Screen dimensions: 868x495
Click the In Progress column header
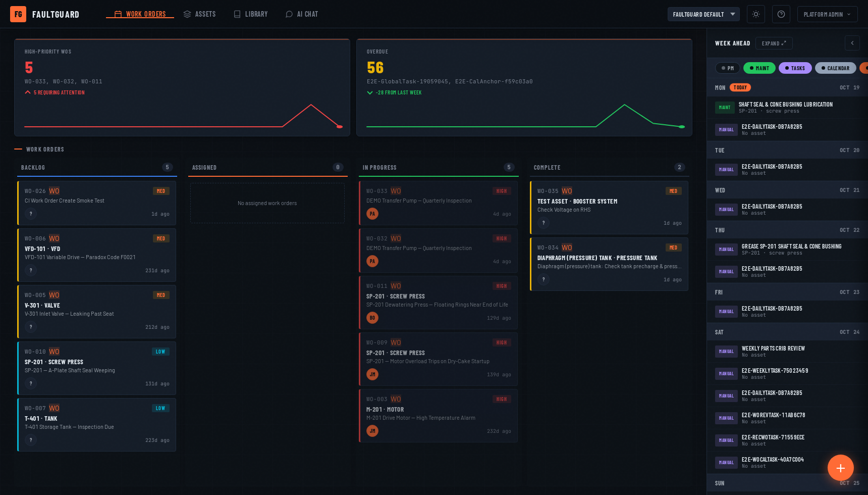pos(439,168)
